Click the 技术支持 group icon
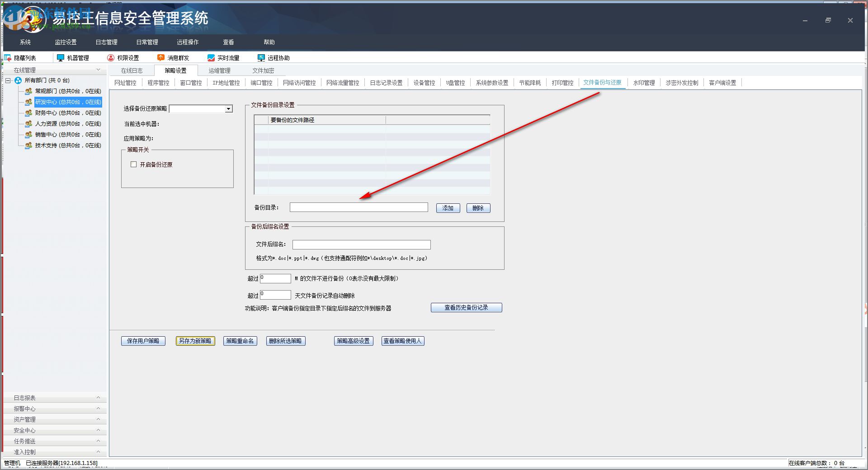868x470 pixels. [28, 146]
